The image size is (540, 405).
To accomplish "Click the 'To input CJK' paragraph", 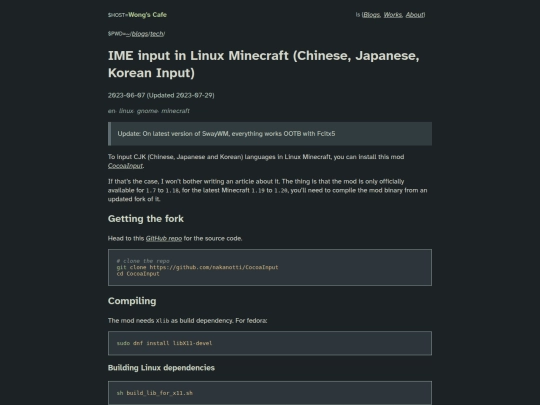I will (x=256, y=161).
